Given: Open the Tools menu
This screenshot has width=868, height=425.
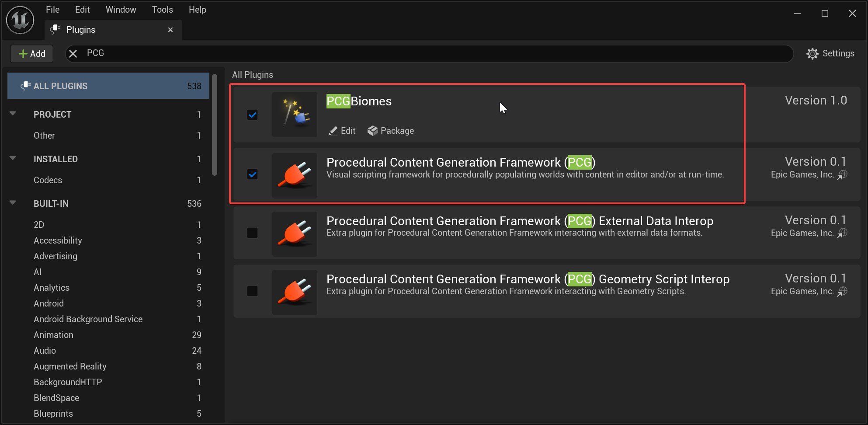Looking at the screenshot, I should click(162, 9).
